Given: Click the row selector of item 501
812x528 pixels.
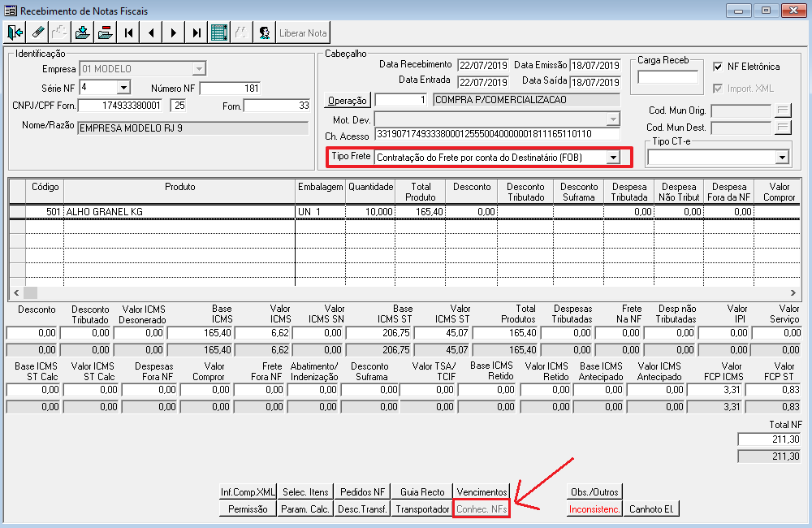Looking at the screenshot, I should click(18, 211).
